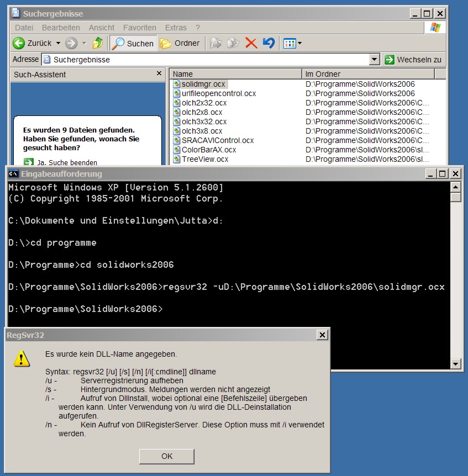
Task: Open the Extras menu
Action: point(176,28)
